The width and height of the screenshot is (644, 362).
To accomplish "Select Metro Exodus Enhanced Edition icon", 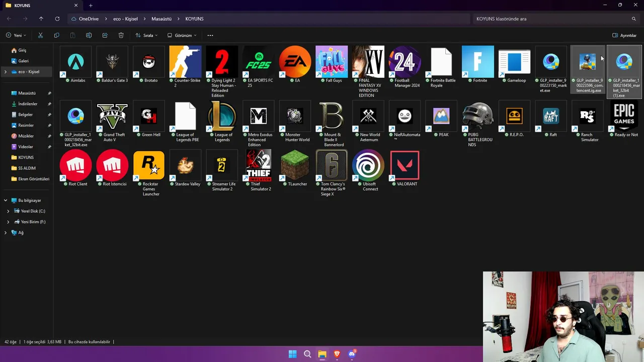I will [x=259, y=116].
